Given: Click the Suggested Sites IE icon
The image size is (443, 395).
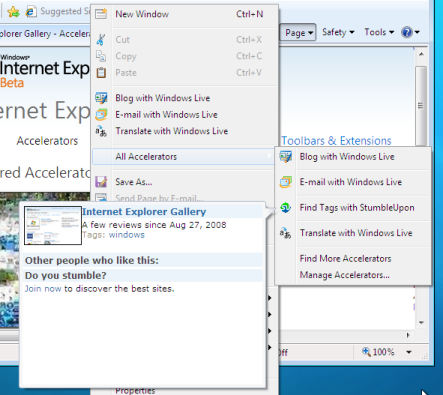Looking at the screenshot, I should click(x=31, y=12).
